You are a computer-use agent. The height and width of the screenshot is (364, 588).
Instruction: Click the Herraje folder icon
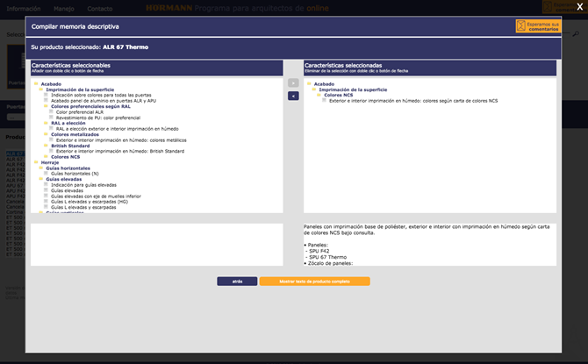35,162
